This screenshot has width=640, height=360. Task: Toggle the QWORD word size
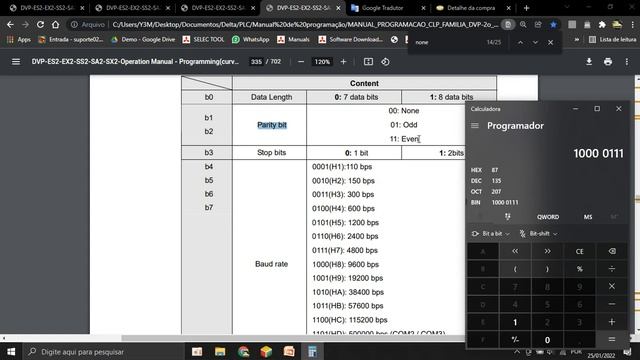point(548,217)
